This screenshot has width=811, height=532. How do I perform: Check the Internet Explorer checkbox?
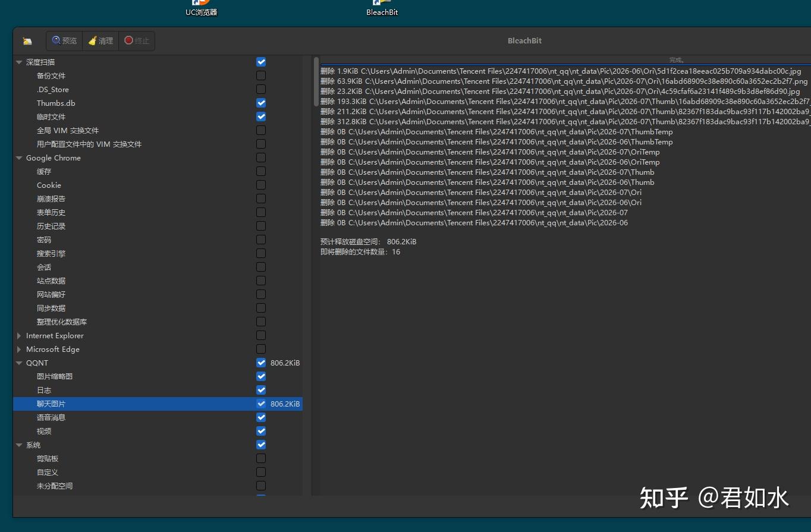tap(261, 335)
